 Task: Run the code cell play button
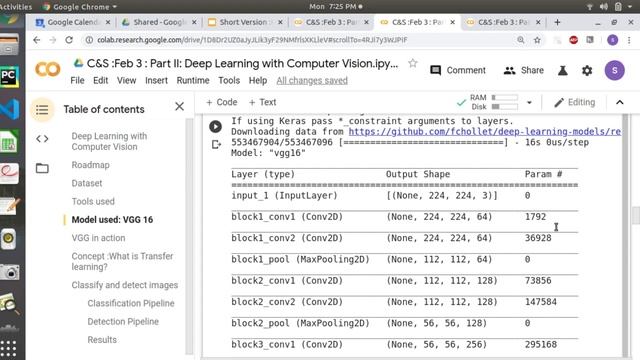pos(216,127)
